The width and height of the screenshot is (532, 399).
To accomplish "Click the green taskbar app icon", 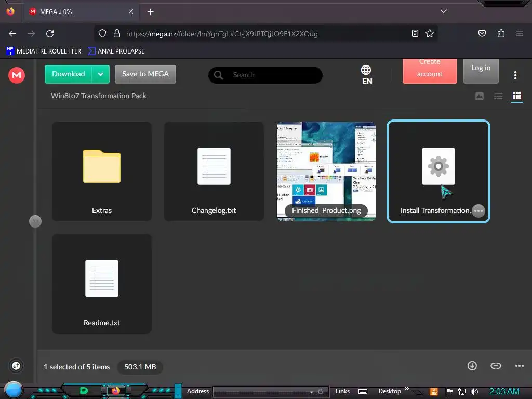I will click(84, 391).
